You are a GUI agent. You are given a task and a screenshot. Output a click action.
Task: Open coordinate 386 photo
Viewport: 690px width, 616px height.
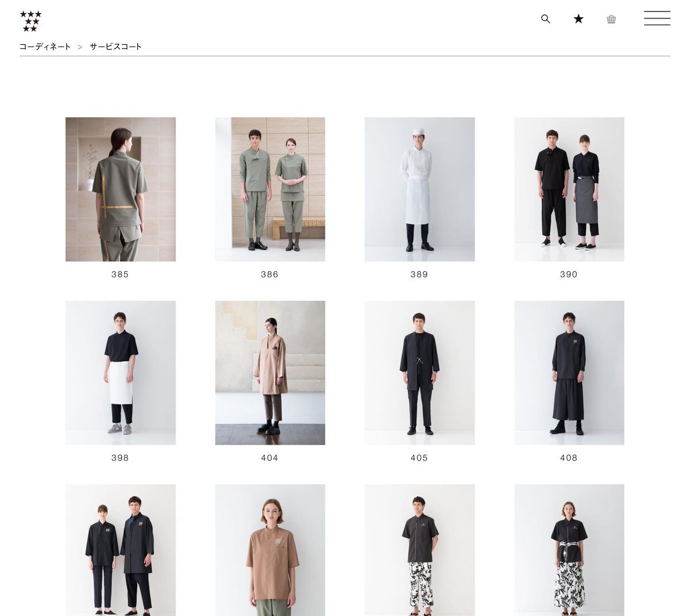270,189
